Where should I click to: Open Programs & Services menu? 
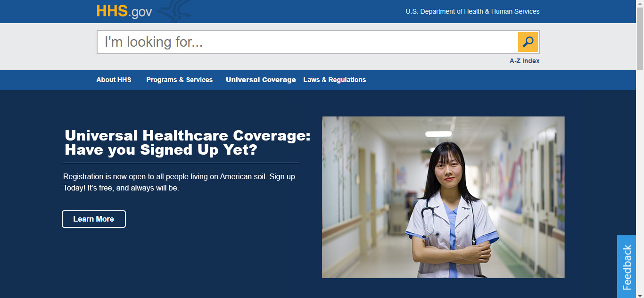pos(179,80)
